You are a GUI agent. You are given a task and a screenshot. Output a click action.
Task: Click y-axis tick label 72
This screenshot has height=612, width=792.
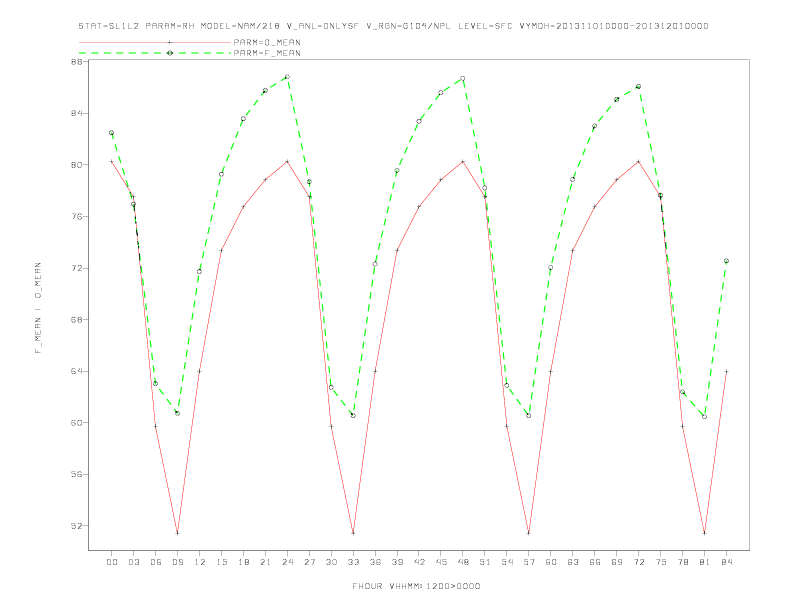point(77,268)
